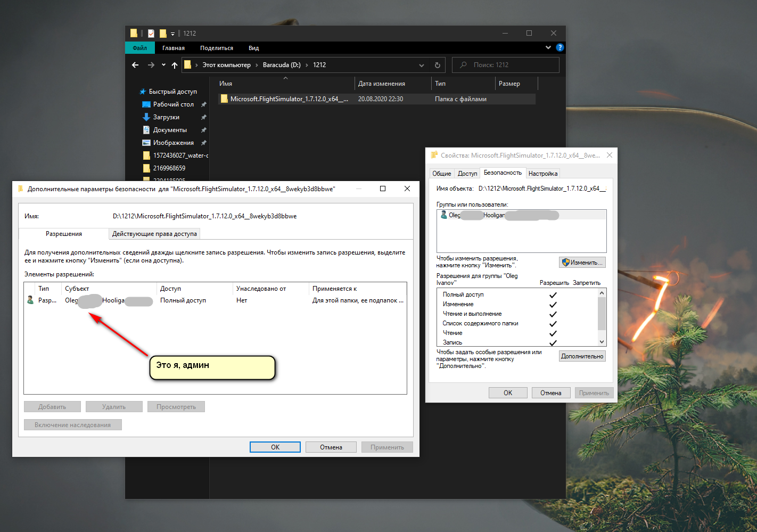Screen dimensions: 757x532
Task: Click Отмена in advanced security dialog
Action: (331, 447)
